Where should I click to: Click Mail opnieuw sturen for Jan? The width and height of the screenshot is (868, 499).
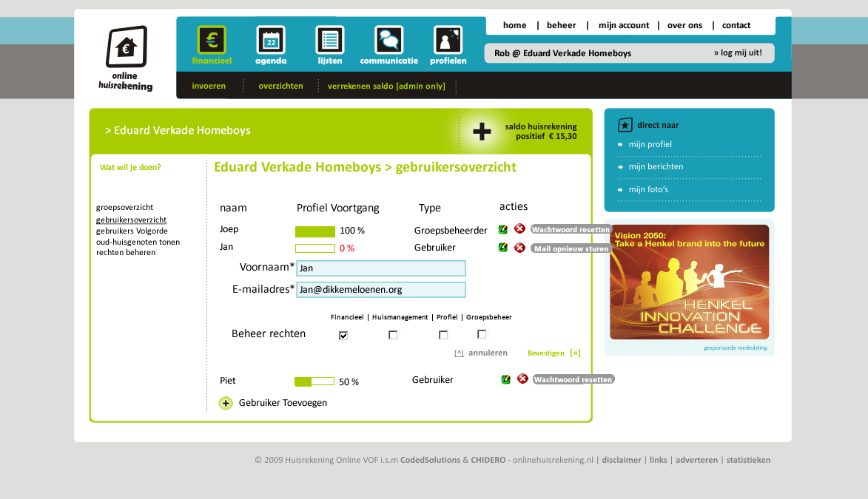(571, 249)
